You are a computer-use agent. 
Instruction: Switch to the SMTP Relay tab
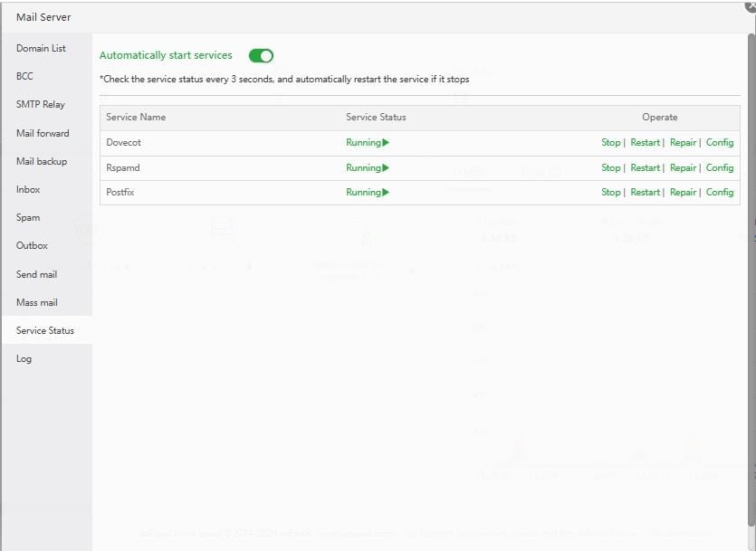coord(41,104)
